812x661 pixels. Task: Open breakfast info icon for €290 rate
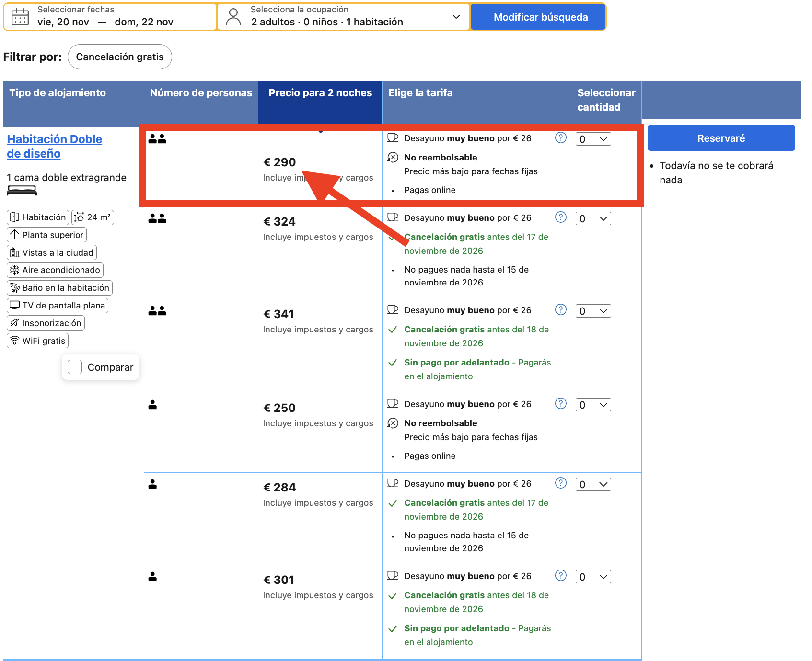point(560,138)
